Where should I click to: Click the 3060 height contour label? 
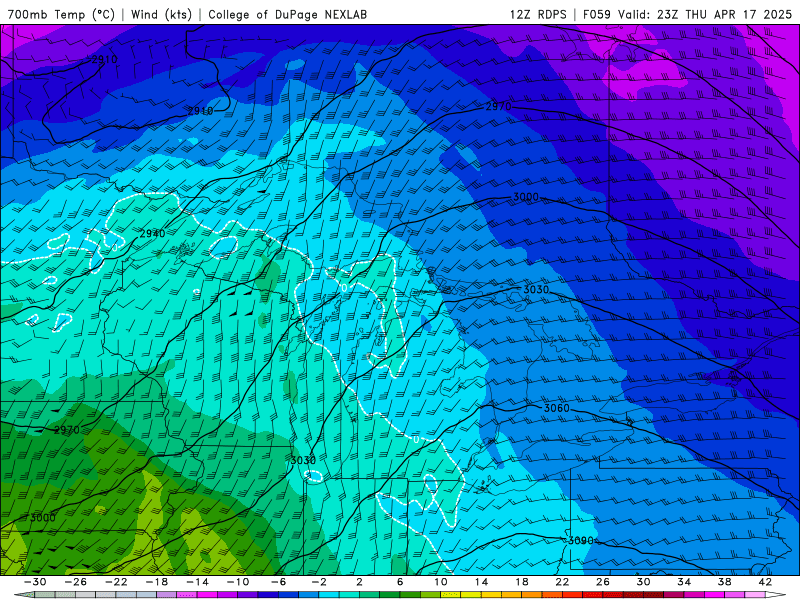[557, 408]
